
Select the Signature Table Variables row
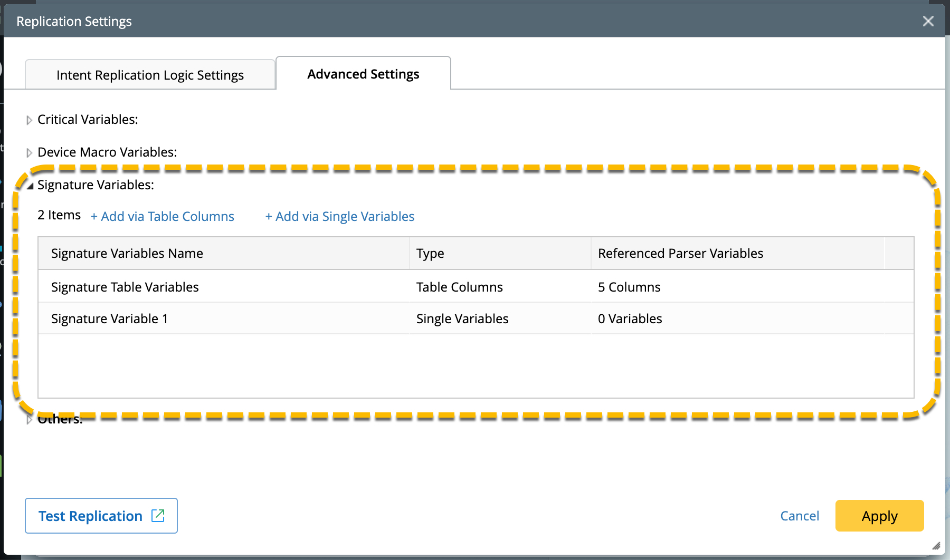tap(125, 287)
